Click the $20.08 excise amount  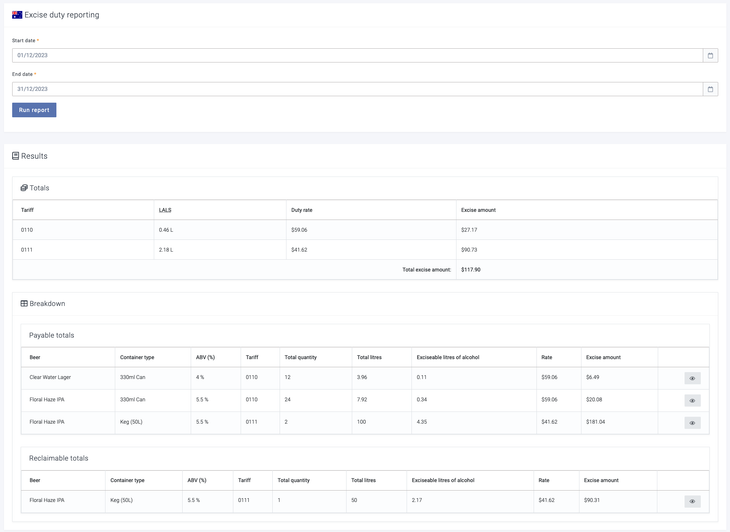coord(594,399)
